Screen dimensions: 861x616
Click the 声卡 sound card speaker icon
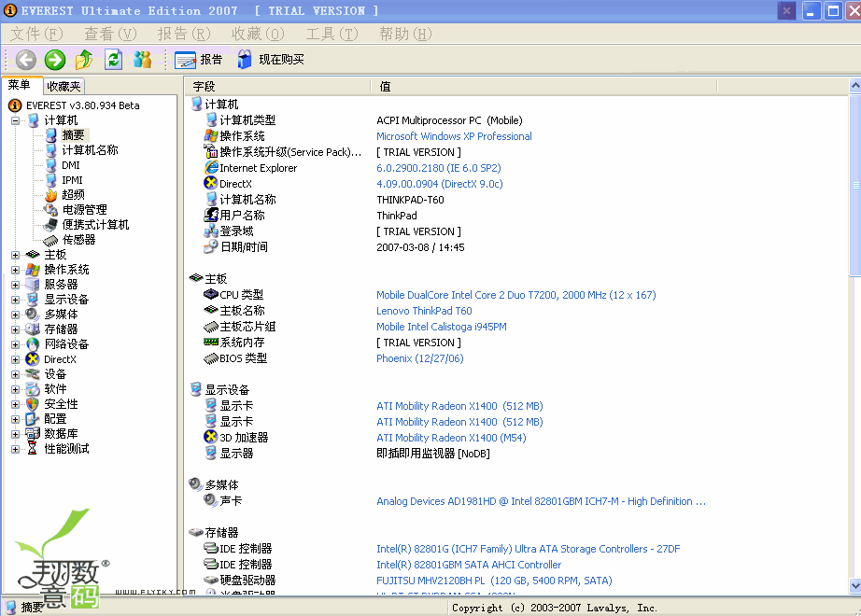211,500
